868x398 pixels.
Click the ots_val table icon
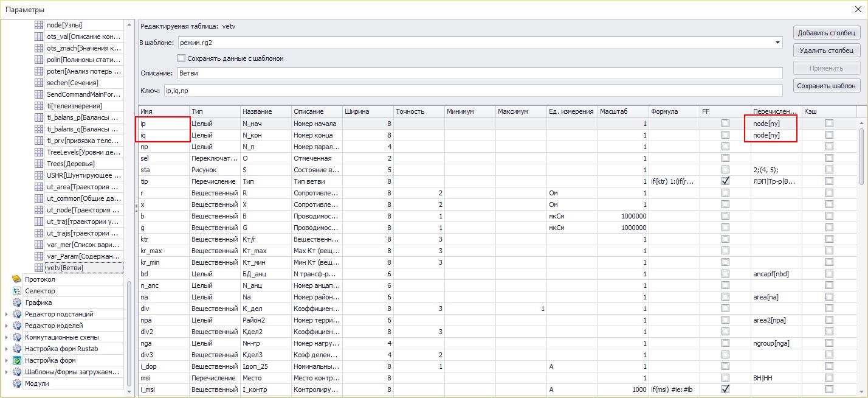(x=40, y=37)
